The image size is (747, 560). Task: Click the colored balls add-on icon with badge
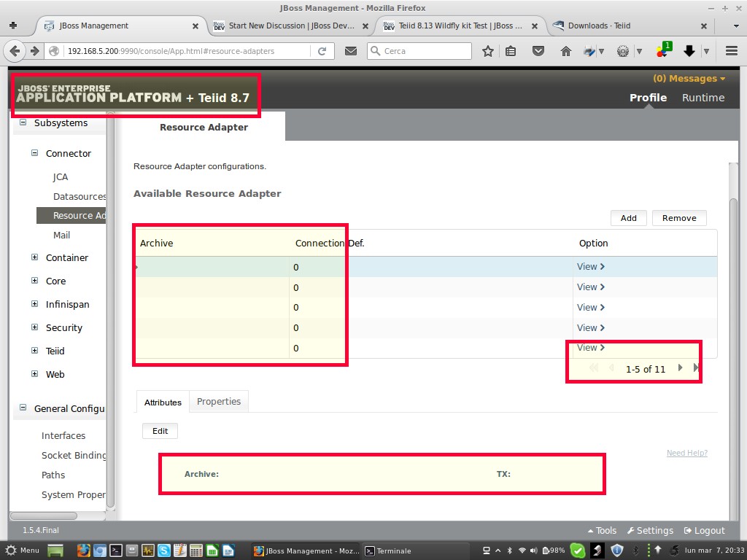click(663, 50)
